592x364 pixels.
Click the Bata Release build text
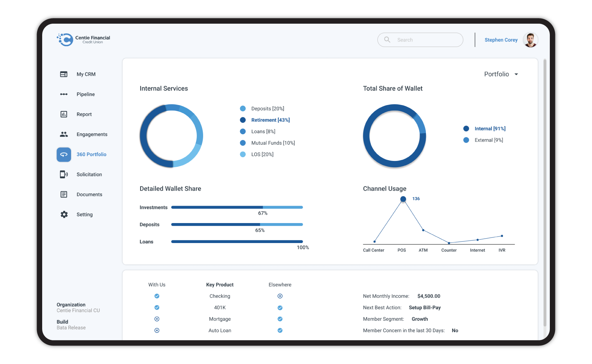point(71,328)
